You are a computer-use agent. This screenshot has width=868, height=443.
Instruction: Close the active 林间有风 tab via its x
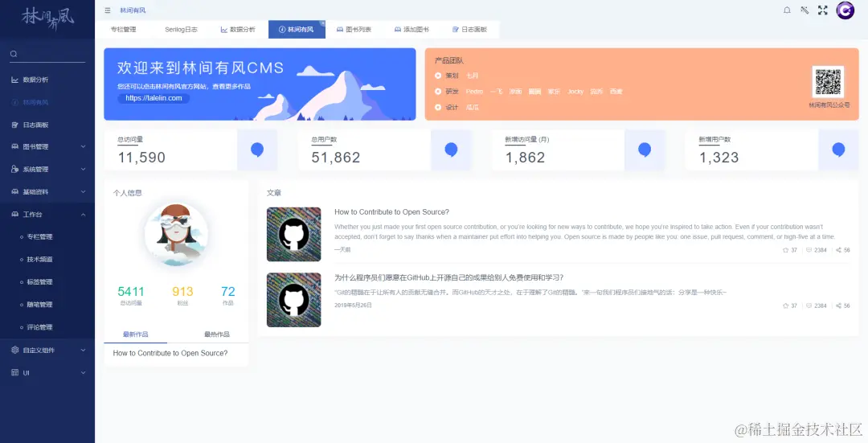[322, 23]
